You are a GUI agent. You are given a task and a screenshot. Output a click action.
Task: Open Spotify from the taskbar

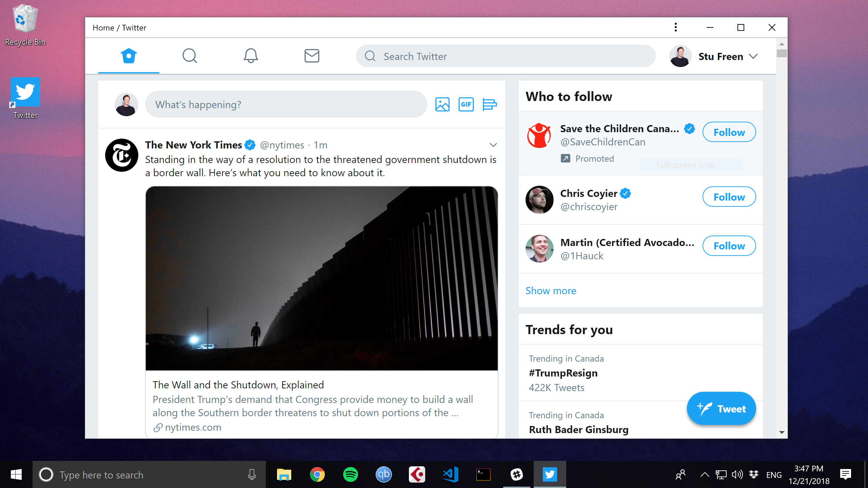click(x=351, y=474)
